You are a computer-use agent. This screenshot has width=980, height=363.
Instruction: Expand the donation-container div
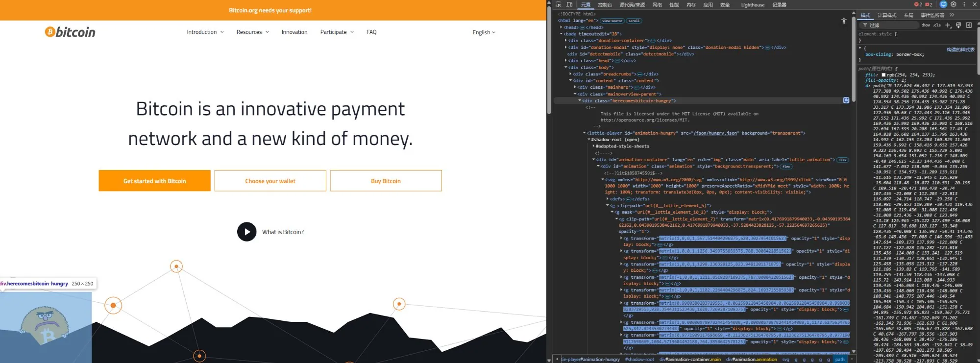point(566,41)
